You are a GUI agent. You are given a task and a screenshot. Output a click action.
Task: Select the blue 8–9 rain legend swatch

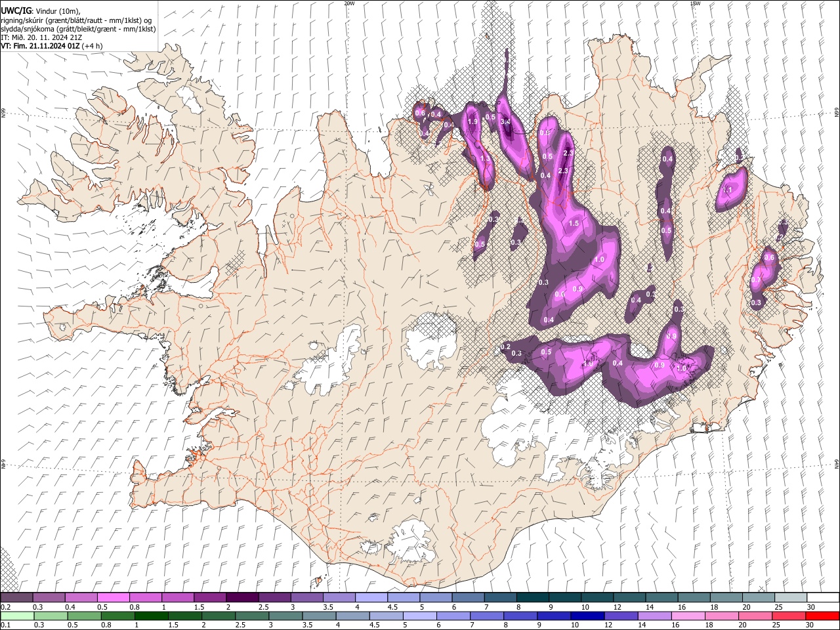click(x=520, y=616)
